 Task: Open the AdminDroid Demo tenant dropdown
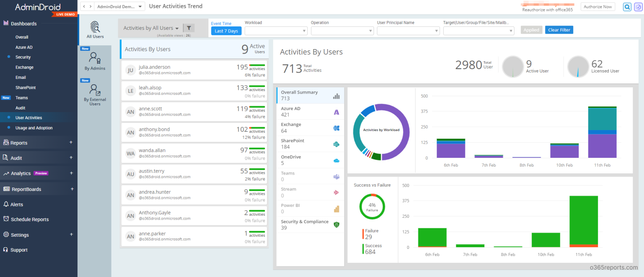point(120,6)
